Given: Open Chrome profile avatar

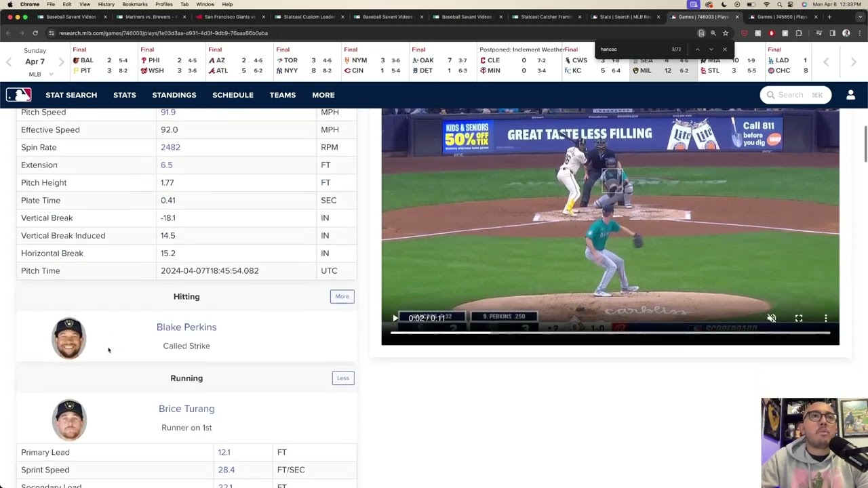Looking at the screenshot, I should (846, 33).
